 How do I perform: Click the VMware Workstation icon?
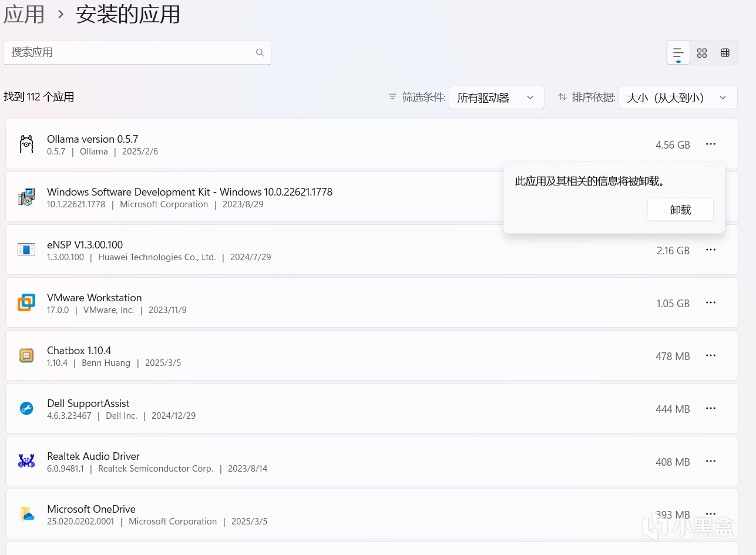[26, 302]
